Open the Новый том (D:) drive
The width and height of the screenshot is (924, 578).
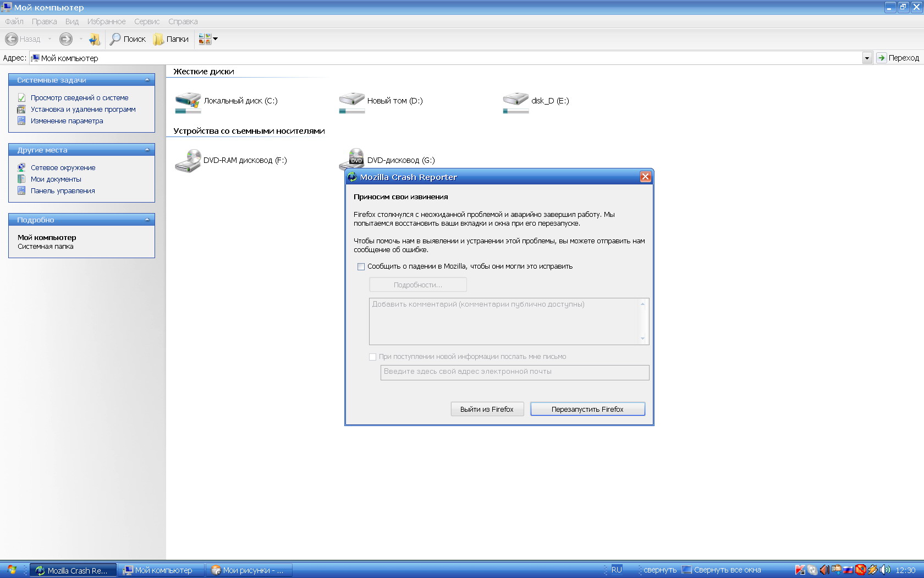tap(351, 101)
